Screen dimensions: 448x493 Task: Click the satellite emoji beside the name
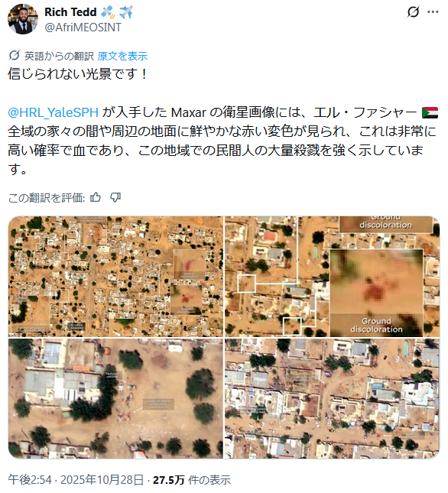coord(108,12)
